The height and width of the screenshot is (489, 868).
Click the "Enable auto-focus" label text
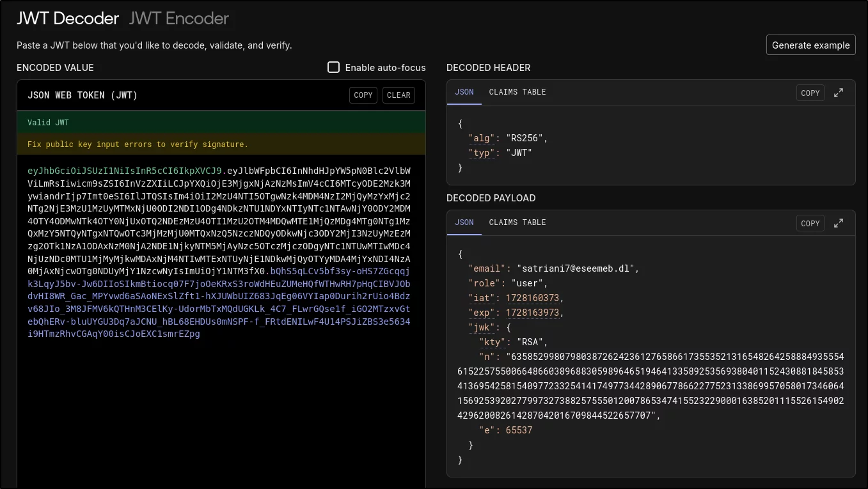[385, 68]
